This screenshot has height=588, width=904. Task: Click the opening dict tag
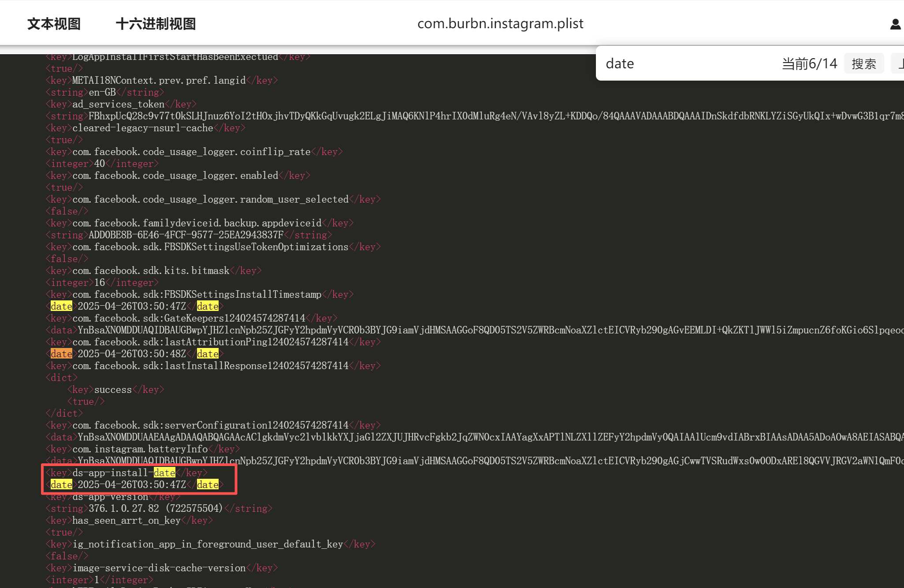(61, 377)
